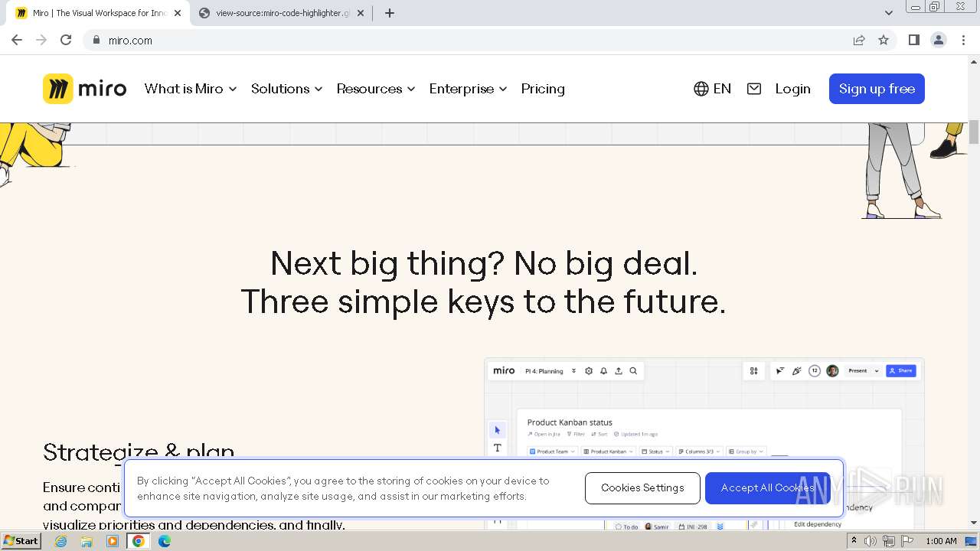The height and width of the screenshot is (551, 980).
Task: Select the cursor arrow tool in the board mockup
Action: [498, 430]
